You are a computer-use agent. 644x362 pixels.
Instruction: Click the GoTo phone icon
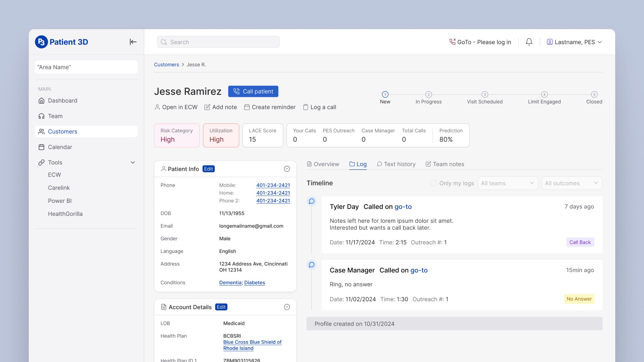452,42
